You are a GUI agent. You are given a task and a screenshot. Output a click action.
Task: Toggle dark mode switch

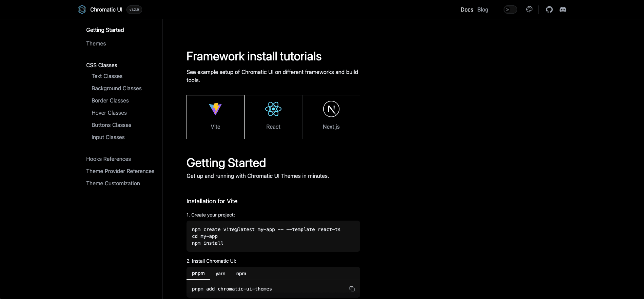click(510, 10)
